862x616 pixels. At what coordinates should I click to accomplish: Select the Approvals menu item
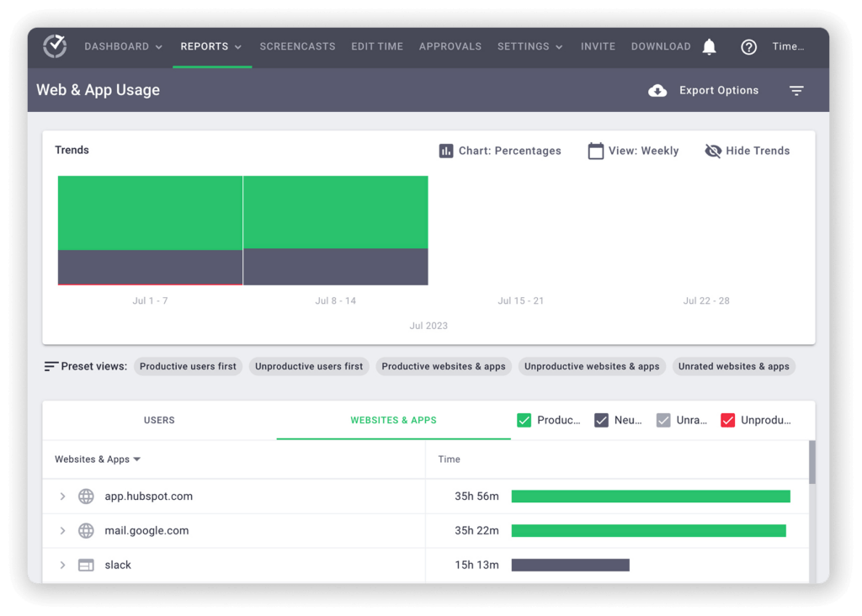click(450, 46)
